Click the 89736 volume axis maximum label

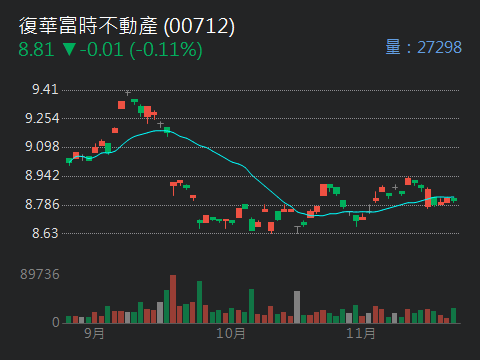pyautogui.click(x=40, y=274)
